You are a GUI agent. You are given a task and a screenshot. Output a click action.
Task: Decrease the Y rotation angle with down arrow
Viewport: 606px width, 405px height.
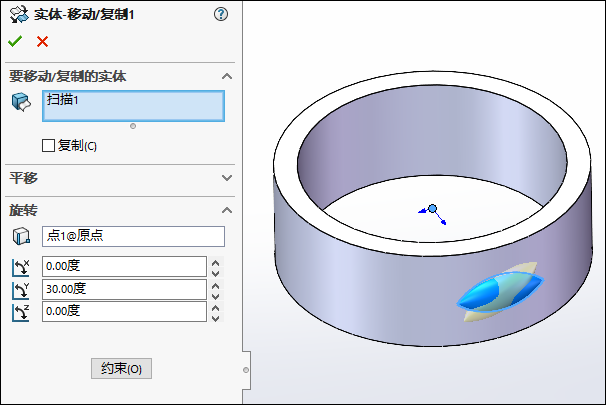pyautogui.click(x=216, y=296)
